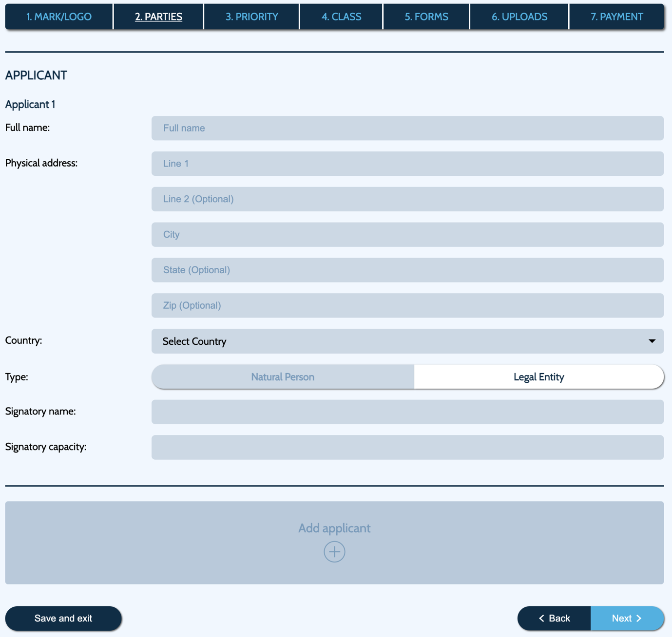Click the Back button
Image resolution: width=672 pixels, height=637 pixels.
554,618
